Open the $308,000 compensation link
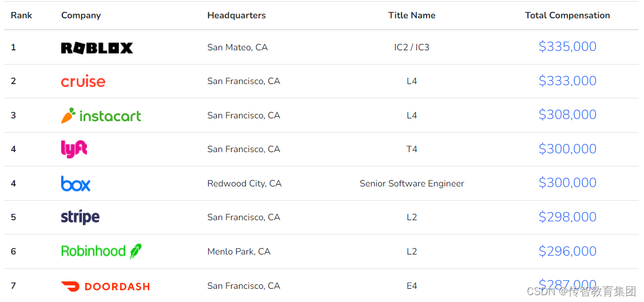Screen dimensions: 644x302 tap(567, 114)
